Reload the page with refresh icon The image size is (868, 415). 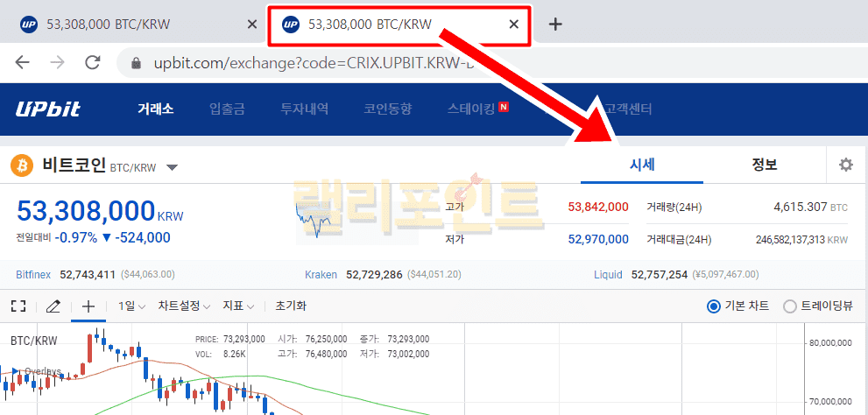point(92,63)
